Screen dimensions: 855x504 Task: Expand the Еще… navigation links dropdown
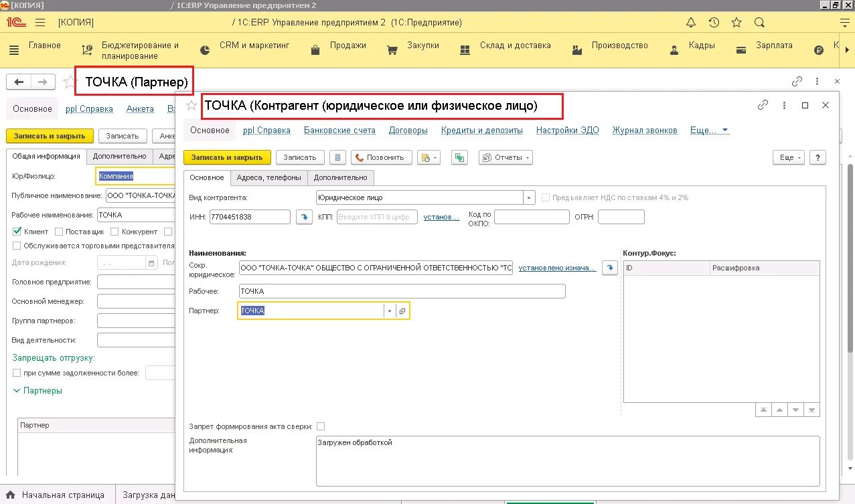click(709, 131)
